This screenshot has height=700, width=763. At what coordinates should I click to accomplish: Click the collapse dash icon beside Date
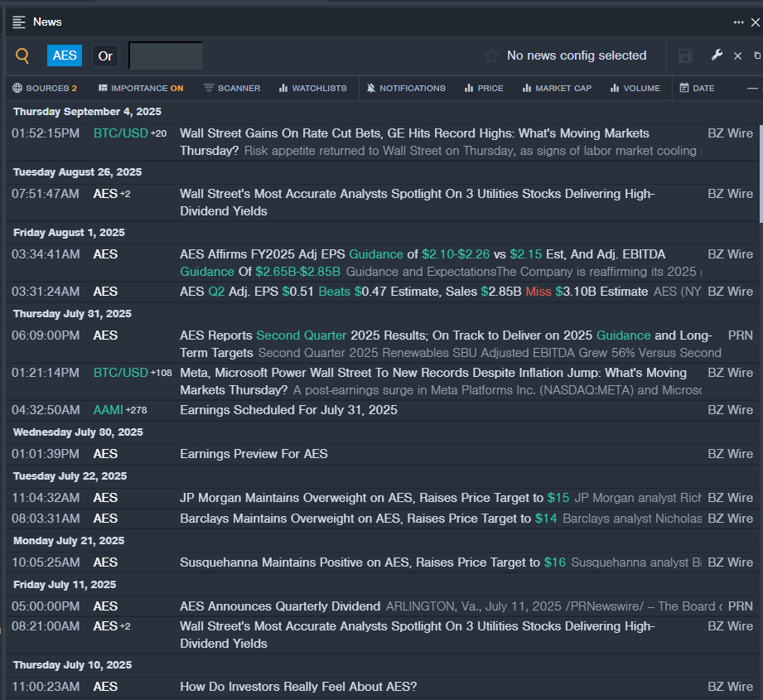(752, 88)
